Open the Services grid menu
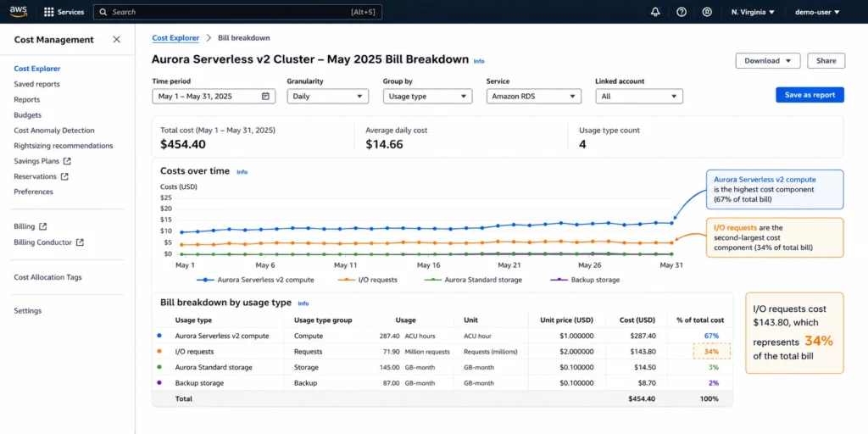868x434 pixels. pyautogui.click(x=64, y=12)
